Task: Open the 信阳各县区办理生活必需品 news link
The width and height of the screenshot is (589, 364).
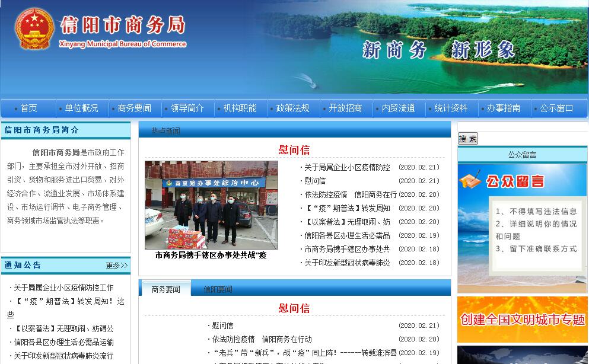Action: pyautogui.click(x=347, y=235)
